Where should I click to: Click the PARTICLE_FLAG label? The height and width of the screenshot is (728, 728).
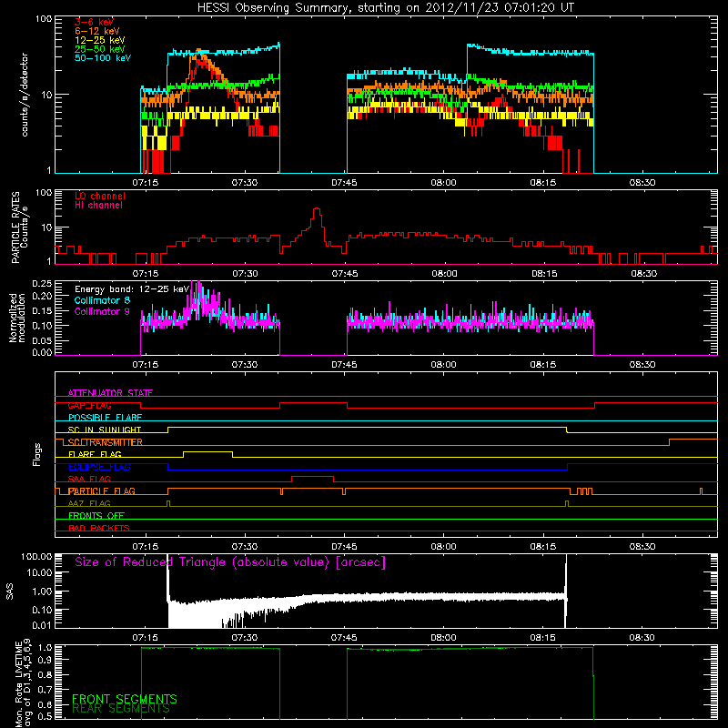[x=102, y=491]
